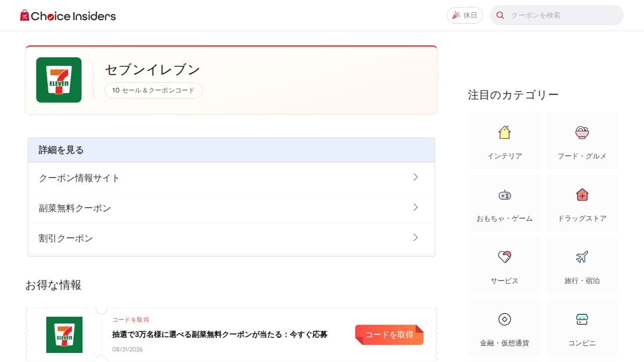Click the 休日 holiday button
644x362 pixels.
click(x=465, y=16)
